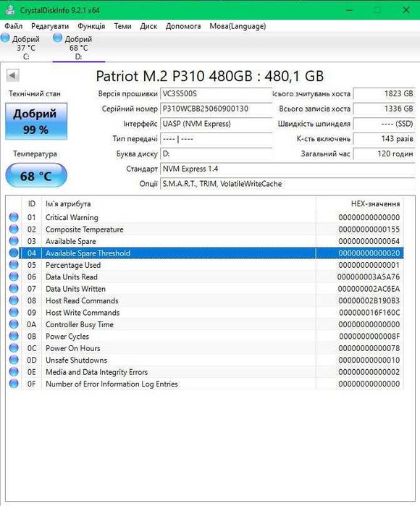Click the transfer mode field with dashes
Screen dimensions: 420x506
point(216,139)
